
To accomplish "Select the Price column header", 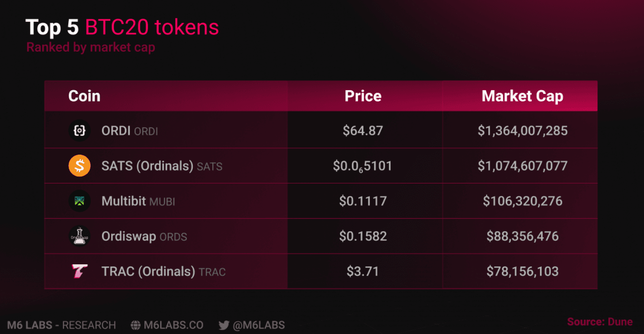I will point(363,96).
